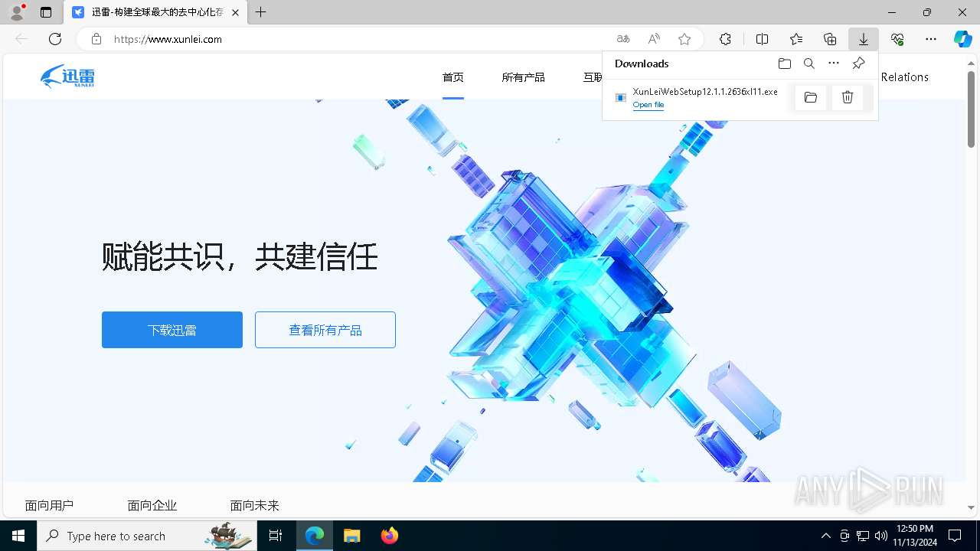Open more options in Downloads panel
This screenshot has width=980, height=551.
(x=834, y=64)
